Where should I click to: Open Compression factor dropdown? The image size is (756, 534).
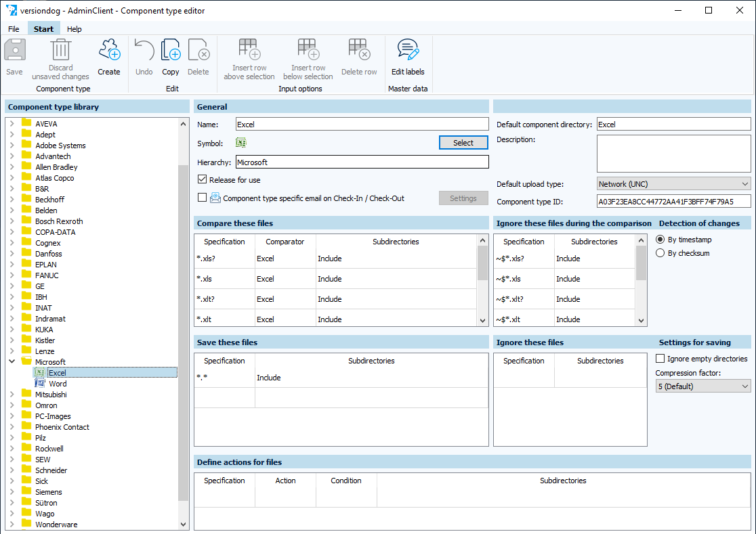coord(703,386)
